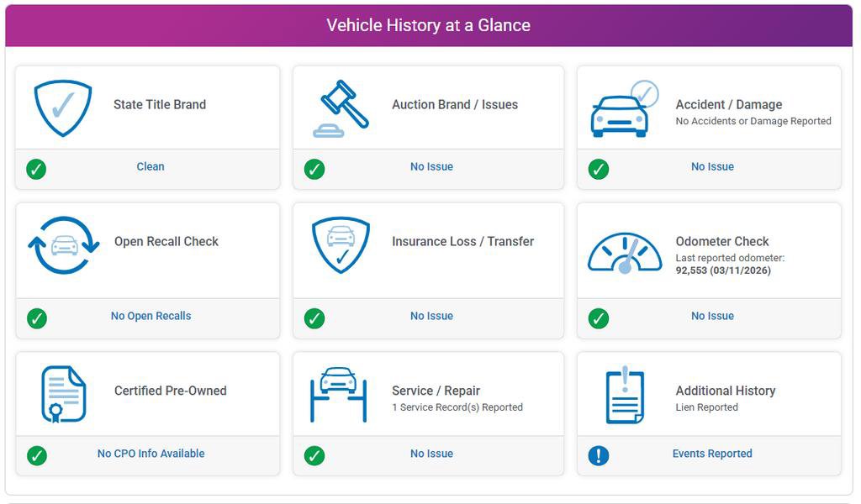Select the Clean title status link

coord(151,166)
